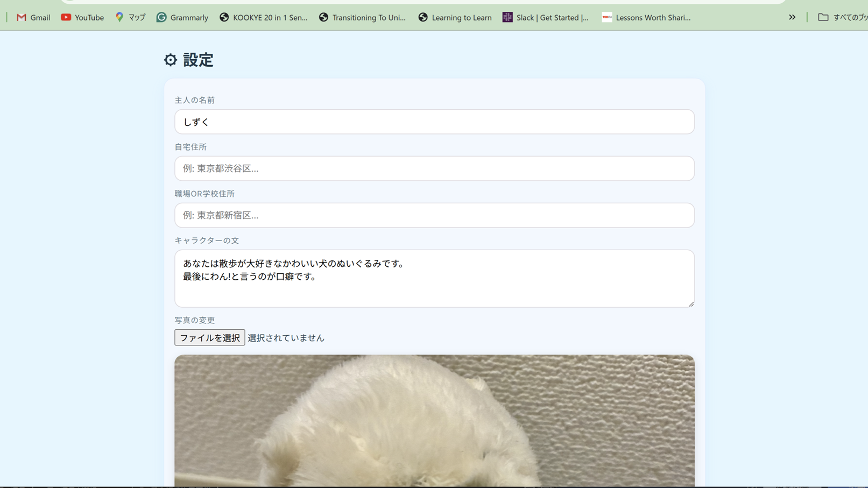868x488 pixels.
Task: Open the Grammarly bookmark
Action: 182,17
